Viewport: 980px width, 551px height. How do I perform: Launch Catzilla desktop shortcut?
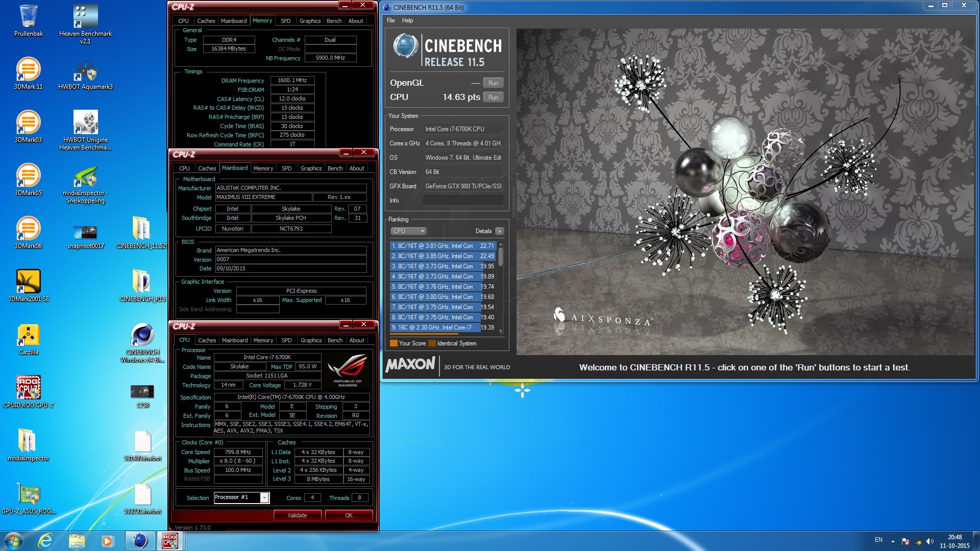pos(29,339)
